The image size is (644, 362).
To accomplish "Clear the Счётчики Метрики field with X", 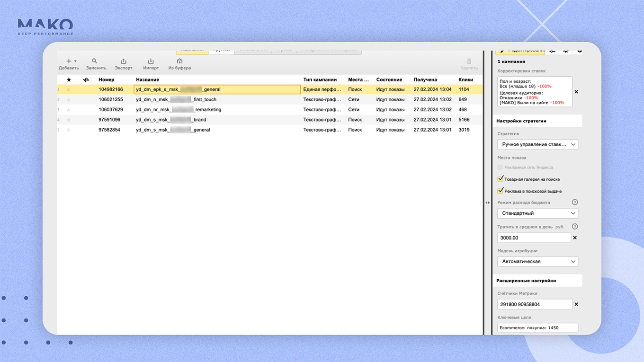I will (x=576, y=304).
